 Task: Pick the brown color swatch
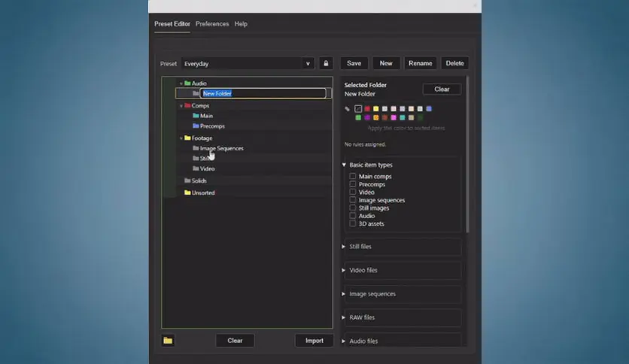coord(384,117)
